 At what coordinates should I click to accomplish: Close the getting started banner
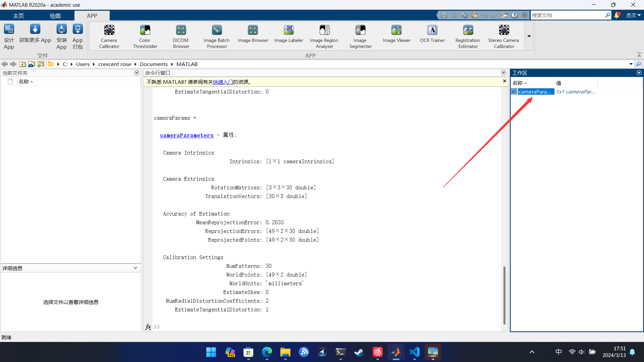coord(504,81)
